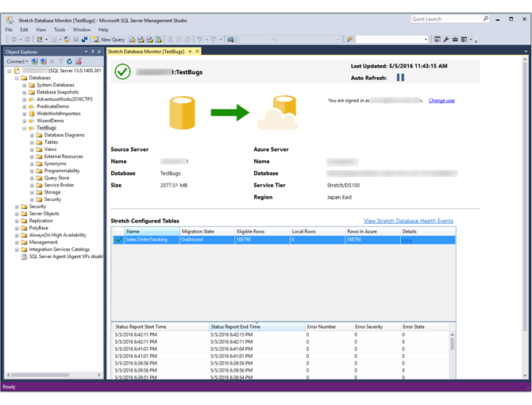Viewport: 532px width, 405px height.
Task: Open View Stretch Database Health Events link
Action: pyautogui.click(x=408, y=221)
